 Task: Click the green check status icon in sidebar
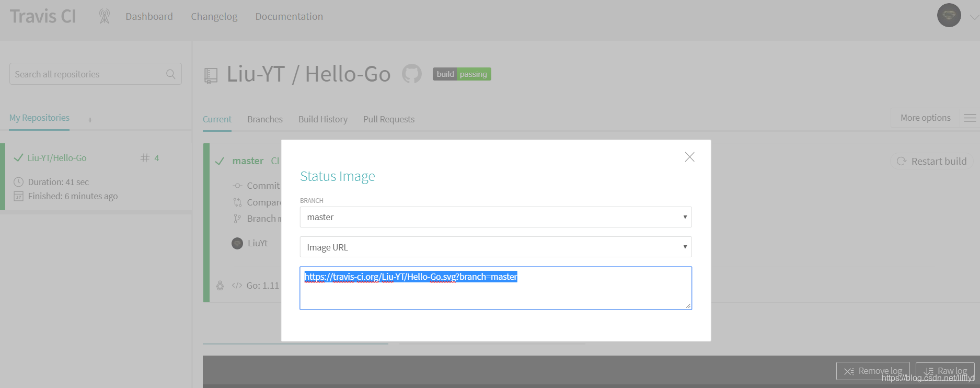point(18,158)
